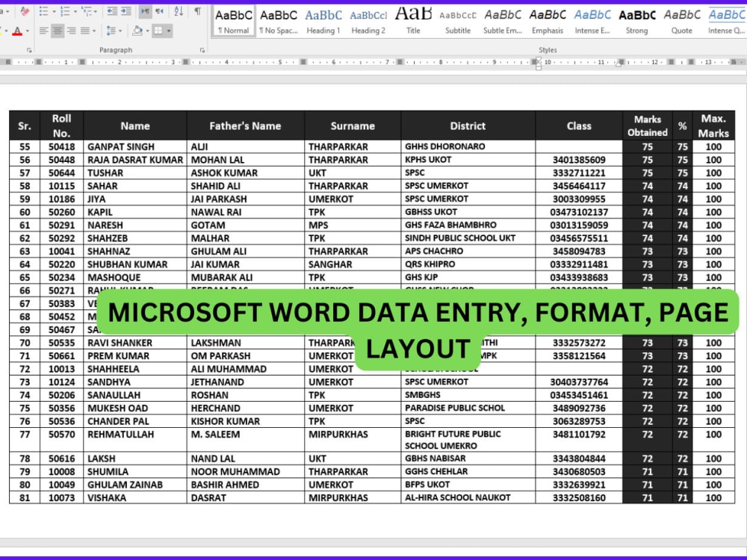Image resolution: width=747 pixels, height=560 pixels.
Task: Toggle center text alignment
Action: click(x=56, y=31)
